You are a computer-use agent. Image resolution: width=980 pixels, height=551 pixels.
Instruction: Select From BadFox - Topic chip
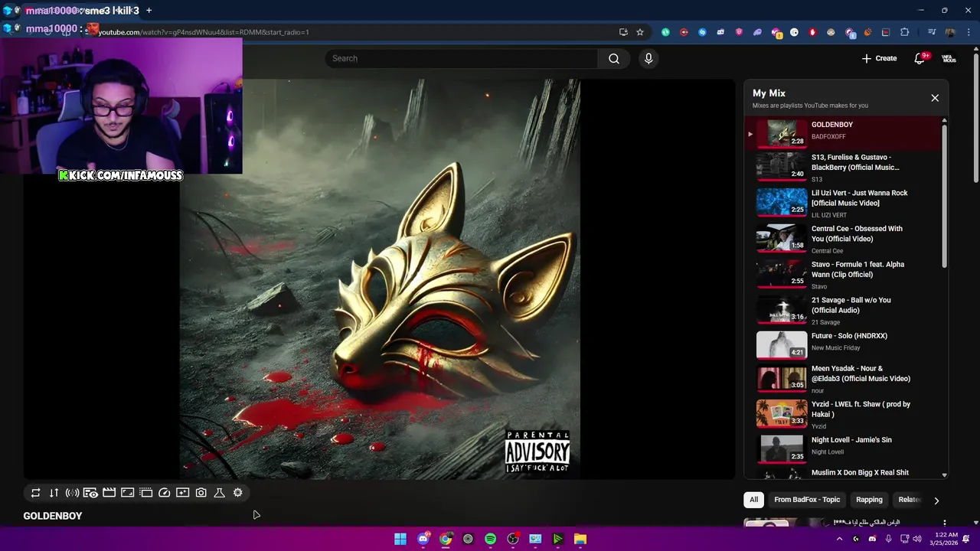[807, 500]
